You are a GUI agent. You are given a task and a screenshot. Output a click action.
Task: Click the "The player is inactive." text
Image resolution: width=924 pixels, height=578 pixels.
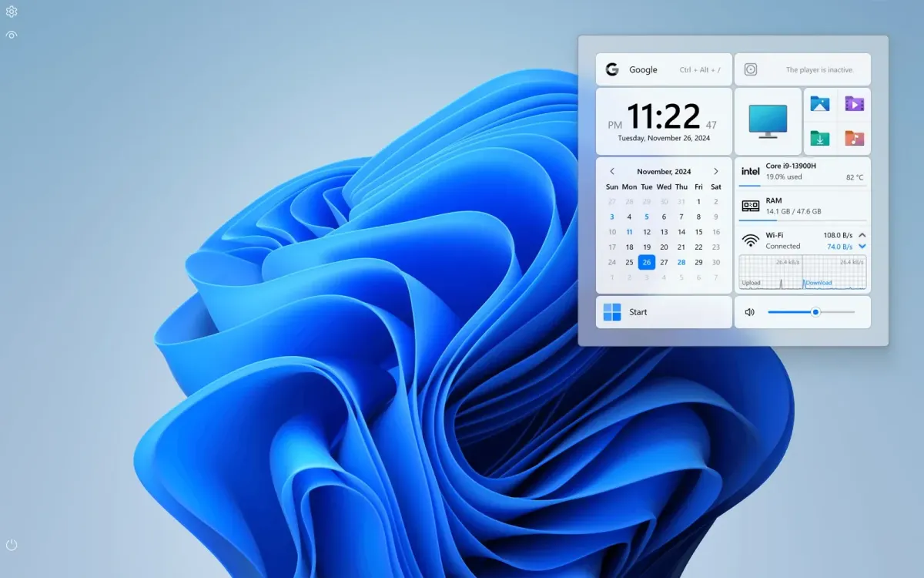(820, 70)
